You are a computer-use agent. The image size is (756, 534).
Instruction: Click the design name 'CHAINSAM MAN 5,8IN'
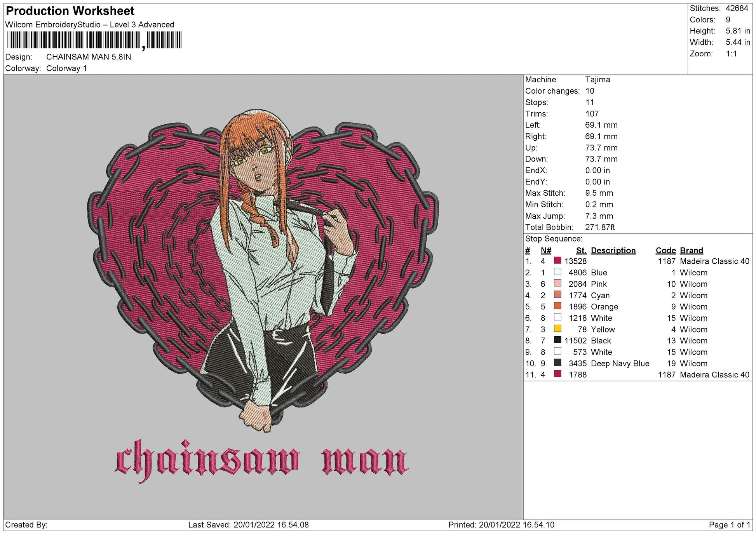(x=89, y=57)
